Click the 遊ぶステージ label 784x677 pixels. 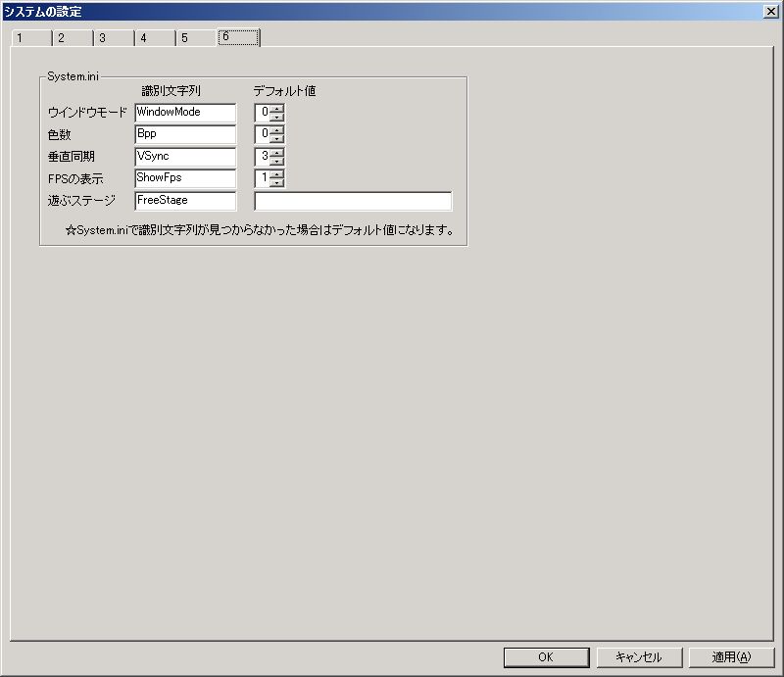81,201
